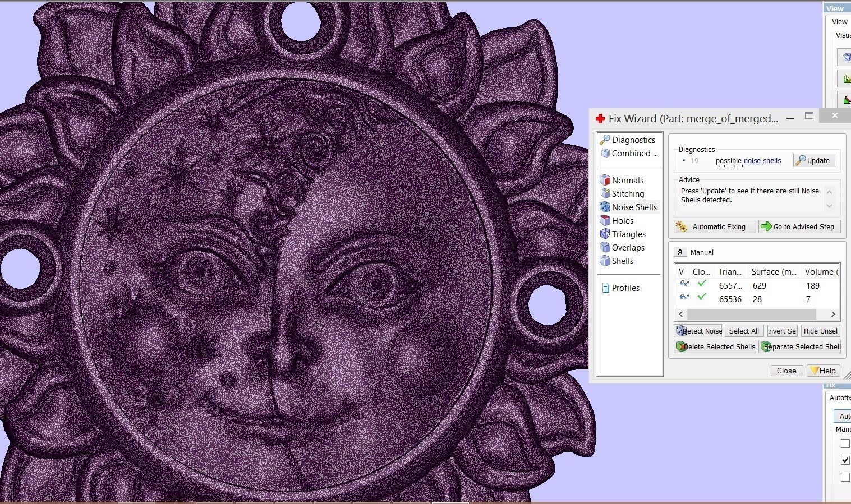Open the Holes fixing step
851x504 pixels.
[617, 221]
